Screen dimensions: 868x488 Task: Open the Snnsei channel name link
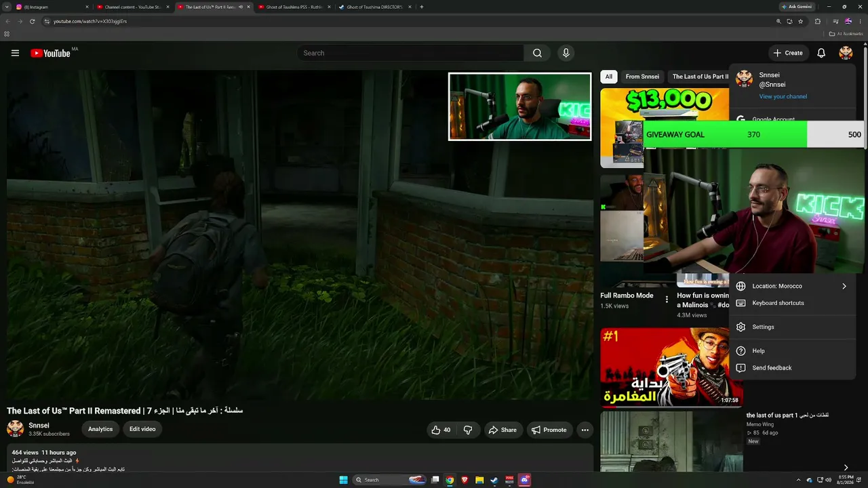click(39, 426)
